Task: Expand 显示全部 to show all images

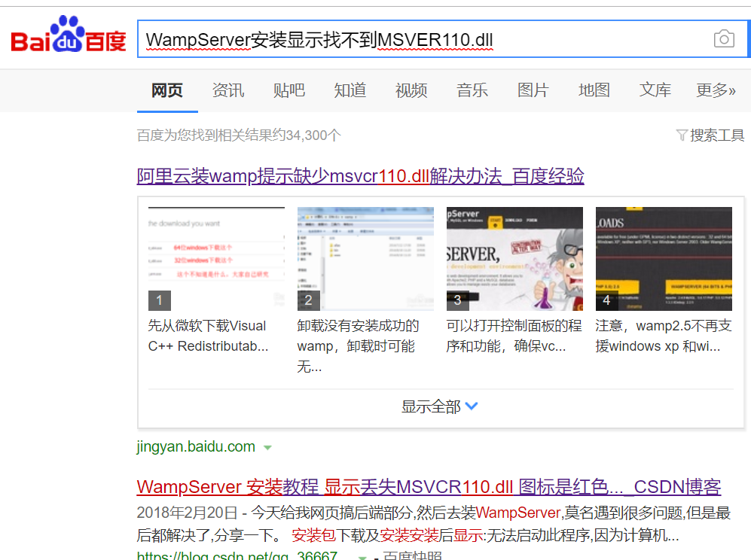Action: 439,406
